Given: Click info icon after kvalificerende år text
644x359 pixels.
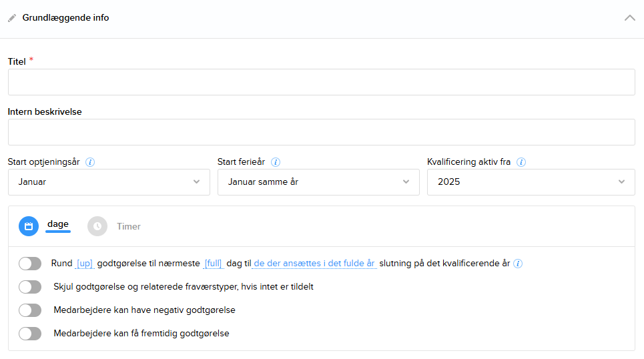Looking at the screenshot, I should [518, 264].
